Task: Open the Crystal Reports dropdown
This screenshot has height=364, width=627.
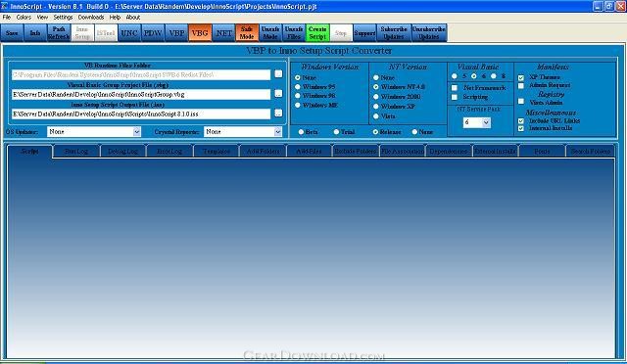Action: tap(278, 131)
